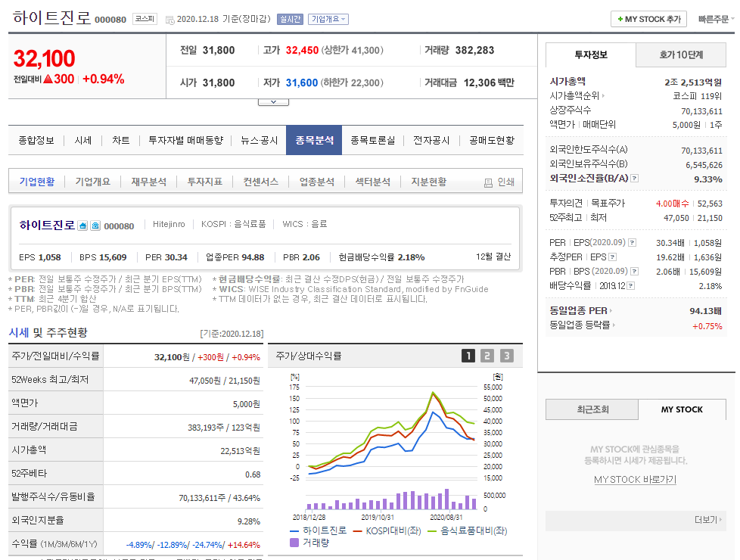This screenshot has height=560, width=740.
Task: Switch to the 호가10단계 tab
Action: pos(681,54)
